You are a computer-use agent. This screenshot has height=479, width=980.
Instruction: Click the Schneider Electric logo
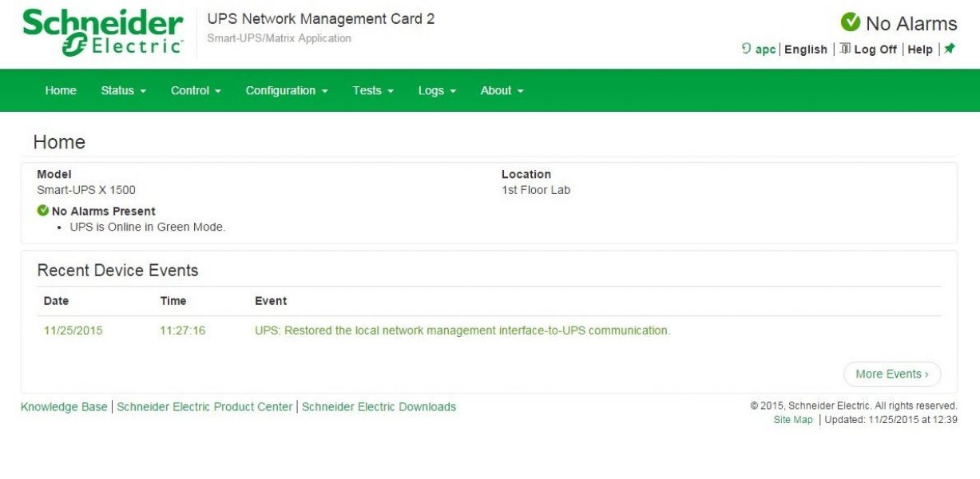click(104, 33)
